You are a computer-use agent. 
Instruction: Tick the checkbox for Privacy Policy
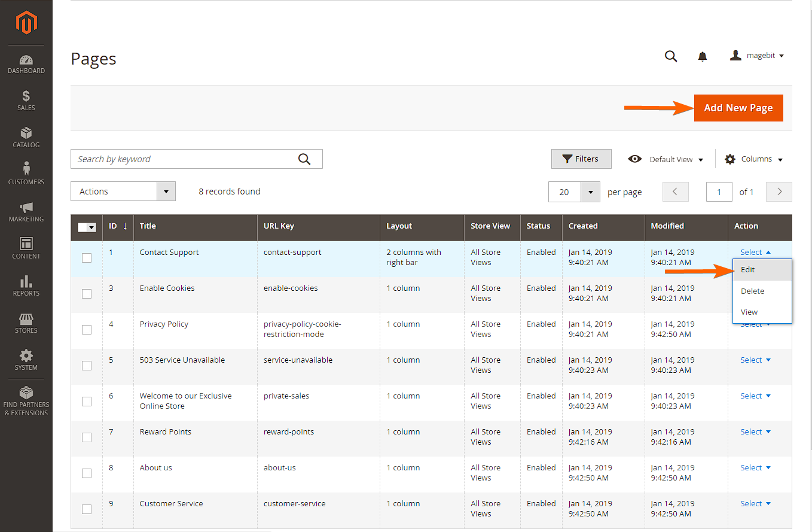tap(87, 330)
